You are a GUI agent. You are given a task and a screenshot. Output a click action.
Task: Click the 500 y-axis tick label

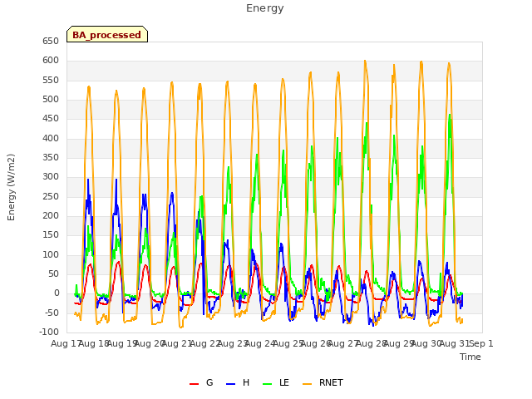[x=51, y=100]
